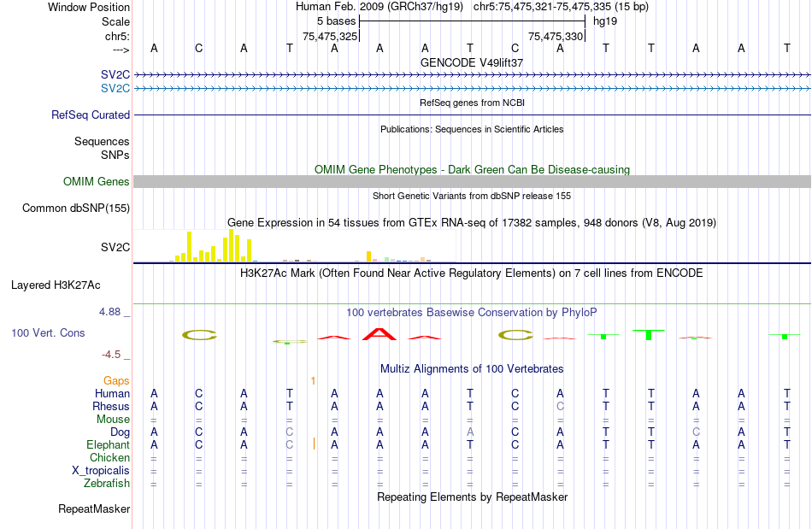Viewport: 812px width, 529px height.
Task: Open the RefSeq Curated track label
Action: (90, 115)
